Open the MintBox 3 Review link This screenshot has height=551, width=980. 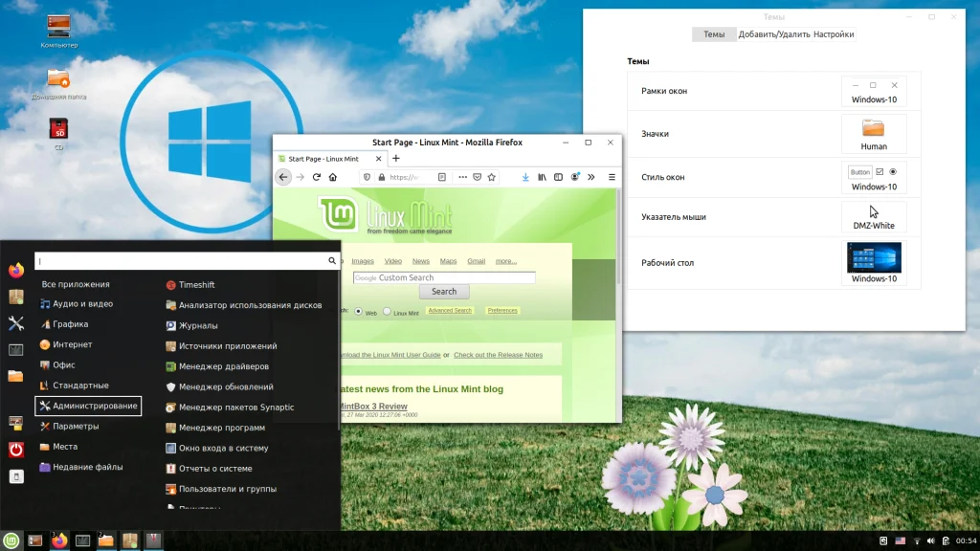373,406
